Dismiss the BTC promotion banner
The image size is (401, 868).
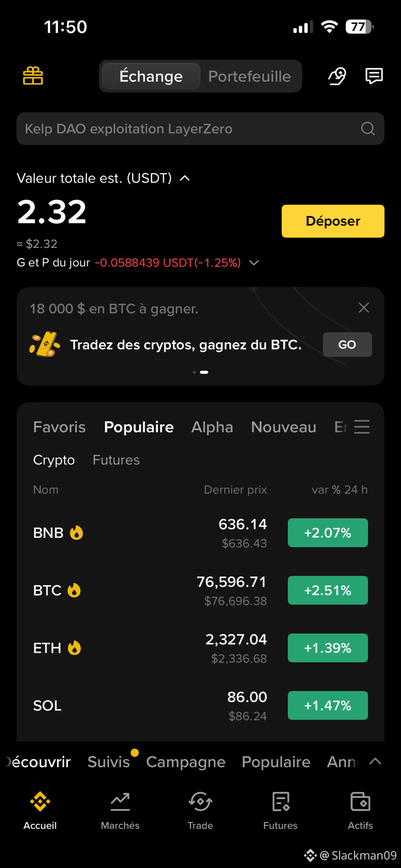(x=364, y=308)
